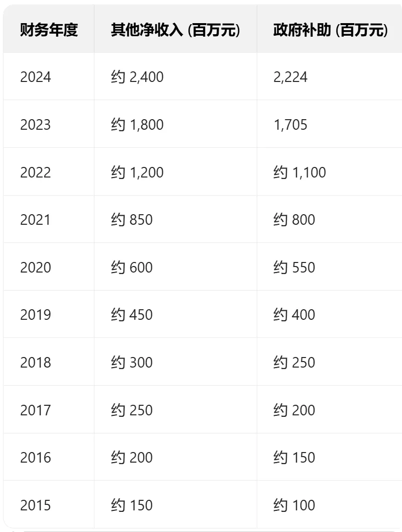Select the 2024 fiscal year cell
402x532 pixels.
(36, 77)
